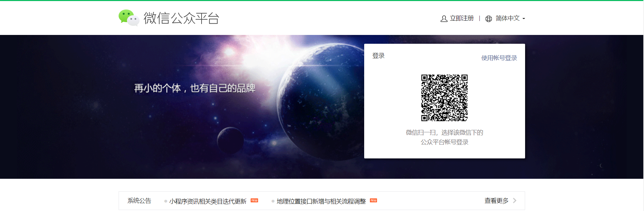Open announcement 地理位置接口新增与相关流程调整
The image size is (644, 211).
coord(321,201)
